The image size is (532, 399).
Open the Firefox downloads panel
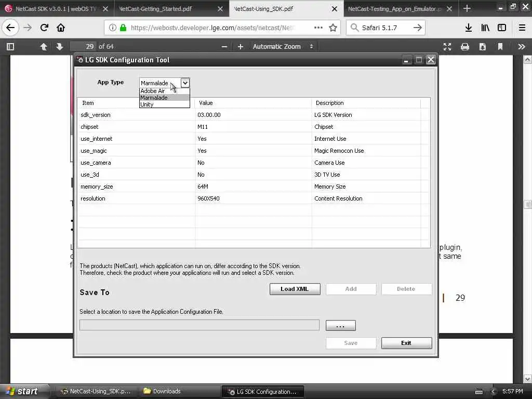[469, 28]
